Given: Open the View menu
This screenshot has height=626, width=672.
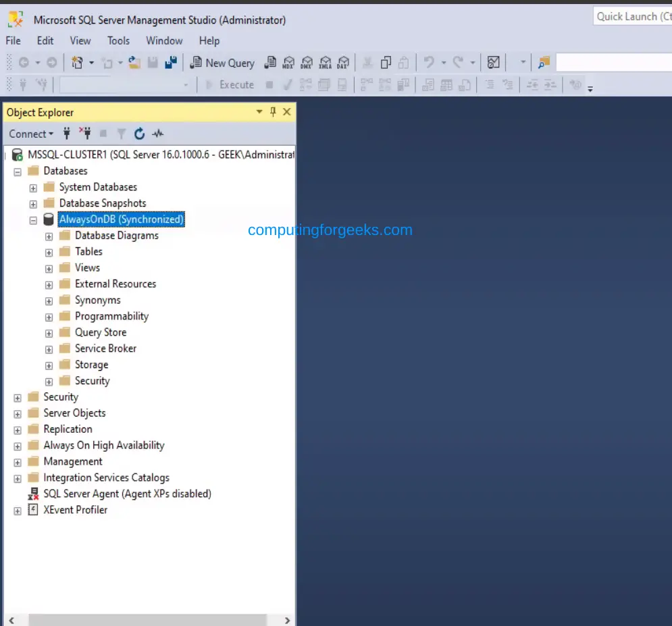Looking at the screenshot, I should point(80,41).
